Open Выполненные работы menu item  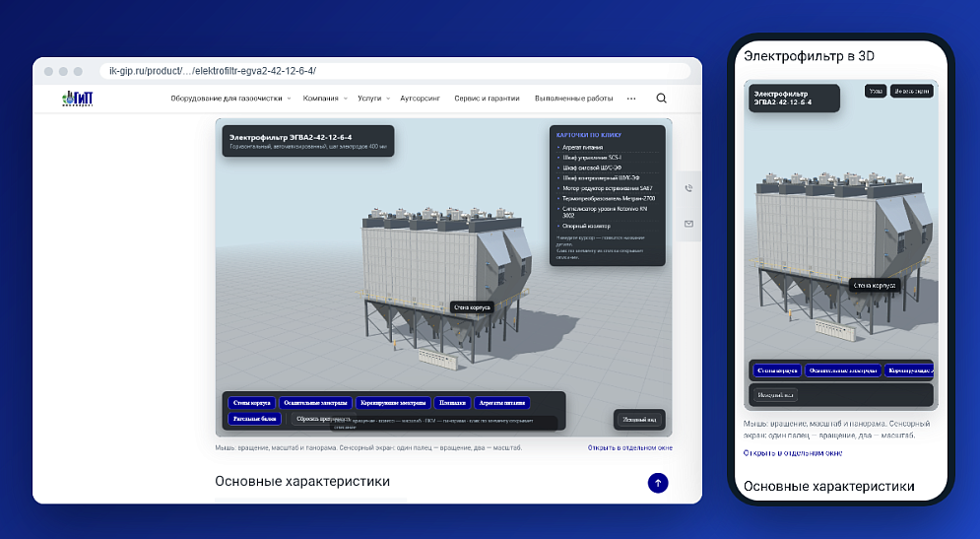(574, 99)
